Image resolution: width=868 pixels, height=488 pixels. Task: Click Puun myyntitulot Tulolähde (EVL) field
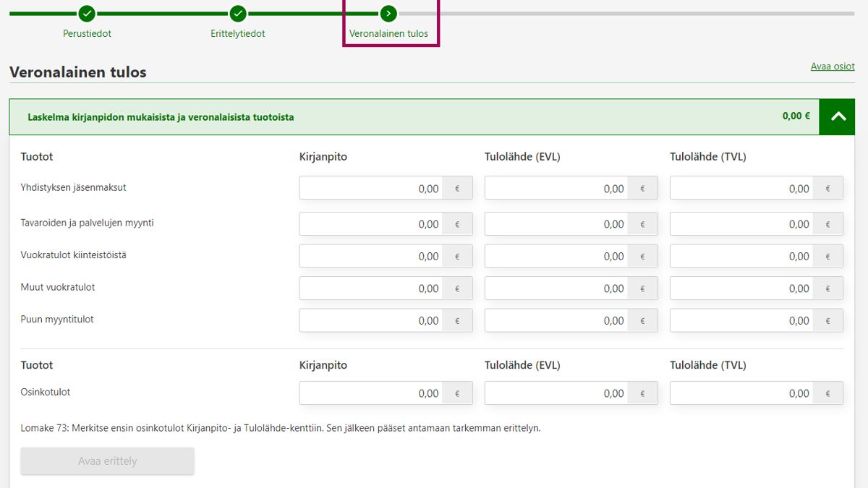coord(556,320)
